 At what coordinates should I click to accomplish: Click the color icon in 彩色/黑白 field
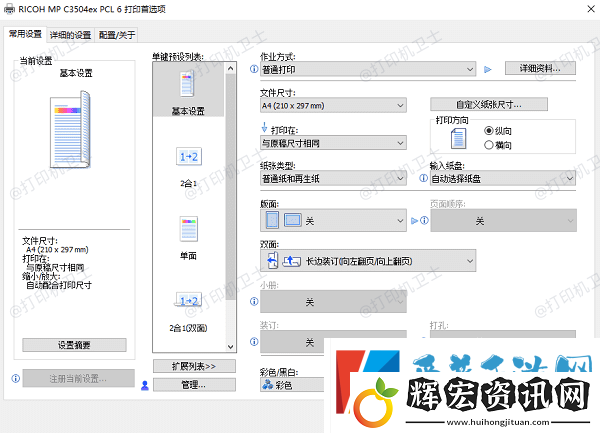tap(267, 384)
